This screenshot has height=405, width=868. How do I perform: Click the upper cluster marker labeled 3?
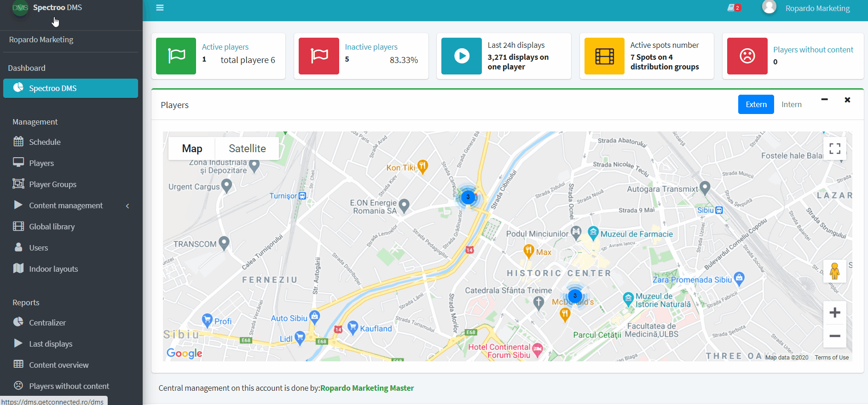pos(468,197)
